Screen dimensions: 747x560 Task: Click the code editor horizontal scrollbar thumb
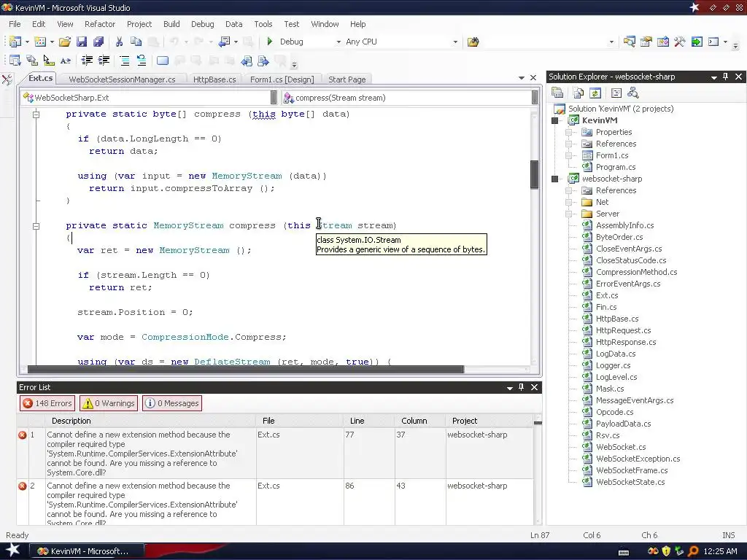[245, 370]
